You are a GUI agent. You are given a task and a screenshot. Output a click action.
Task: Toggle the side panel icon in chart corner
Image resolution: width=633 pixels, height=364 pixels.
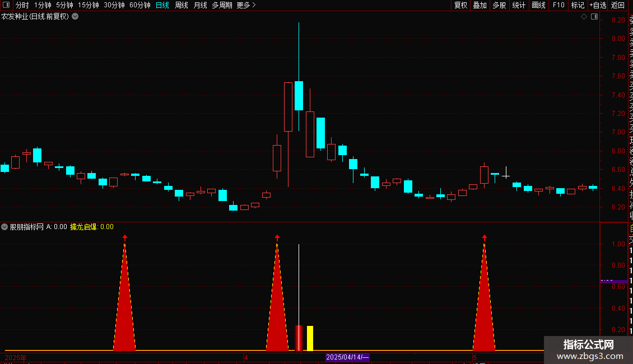594,17
